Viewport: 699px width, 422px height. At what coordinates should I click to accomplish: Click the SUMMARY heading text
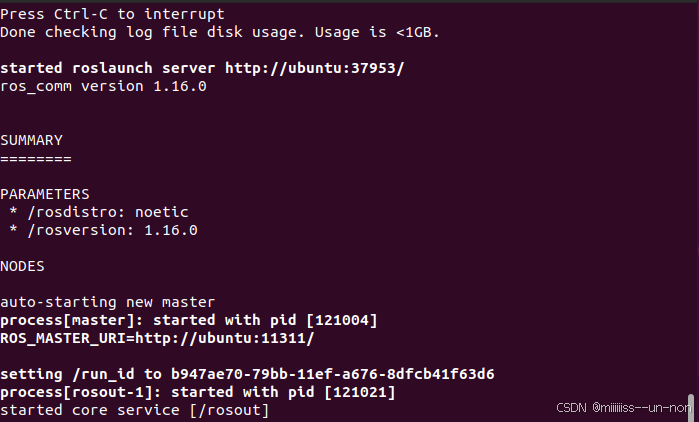click(31, 140)
